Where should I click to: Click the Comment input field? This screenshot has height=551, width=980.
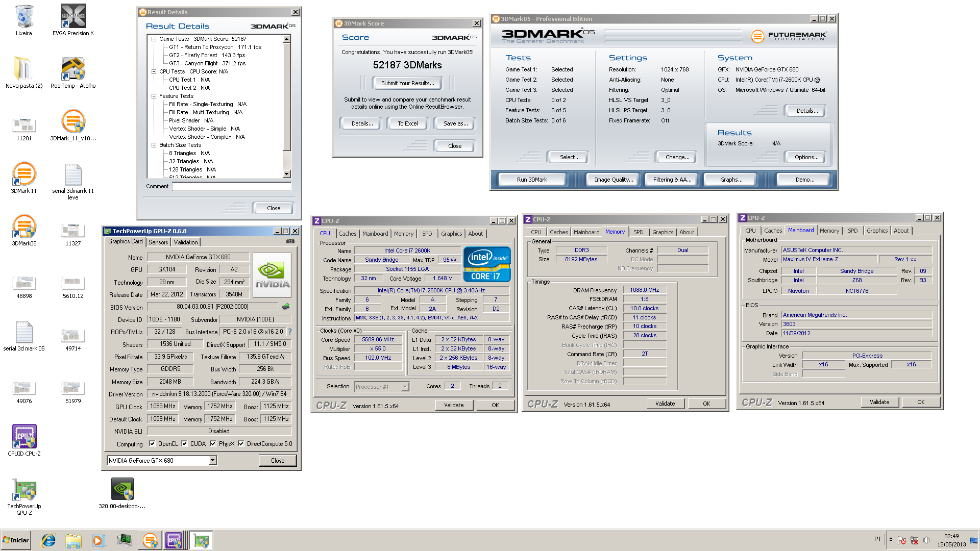point(232,187)
